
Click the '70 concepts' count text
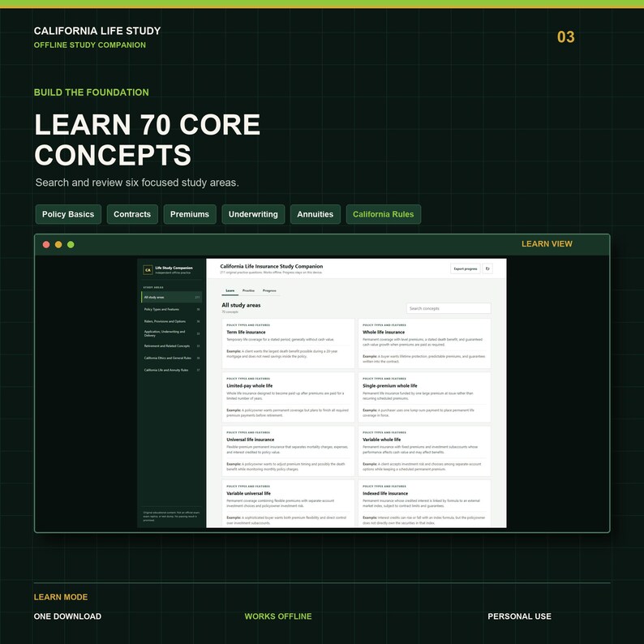click(x=230, y=312)
